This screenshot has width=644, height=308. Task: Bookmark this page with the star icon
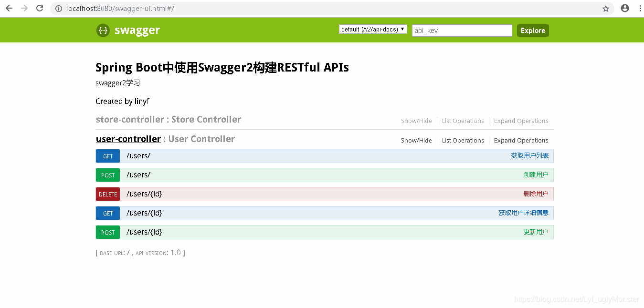coord(606,9)
